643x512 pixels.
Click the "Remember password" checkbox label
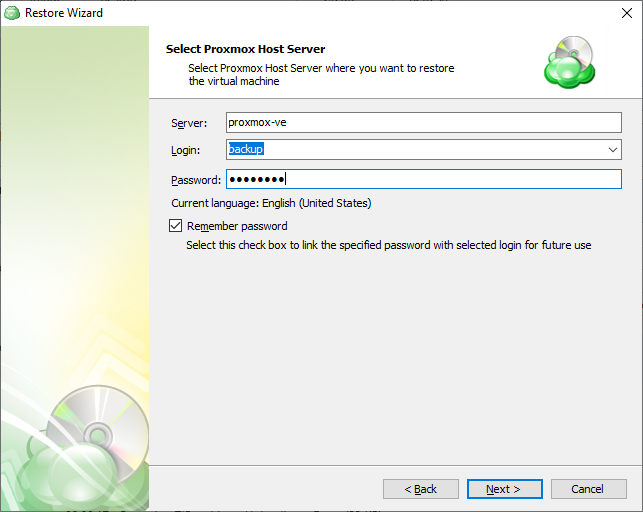237,226
